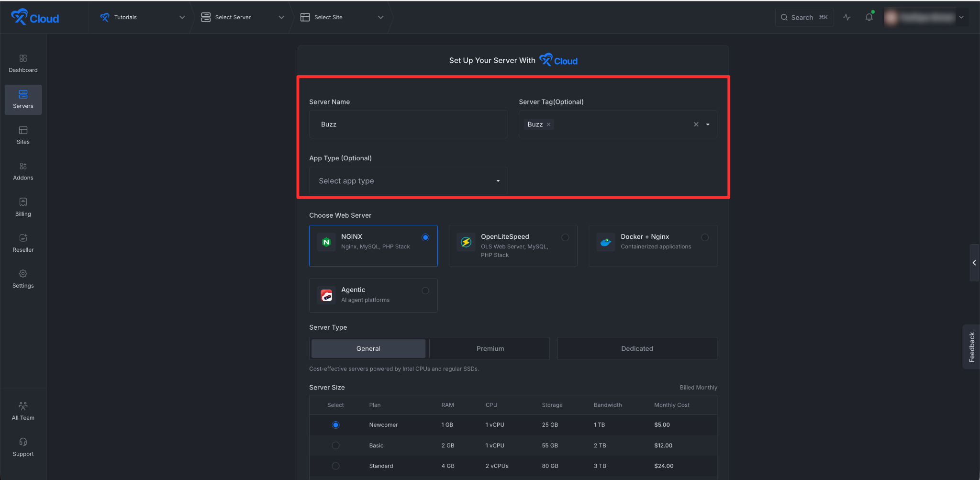This screenshot has width=980, height=480.
Task: Click the Agentic robot icon
Action: coord(326,296)
